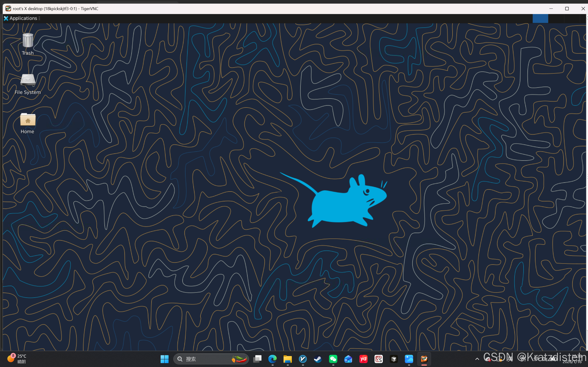The width and height of the screenshot is (588, 367).
Task: Expand the hidden system tray icons chevron
Action: [477, 359]
